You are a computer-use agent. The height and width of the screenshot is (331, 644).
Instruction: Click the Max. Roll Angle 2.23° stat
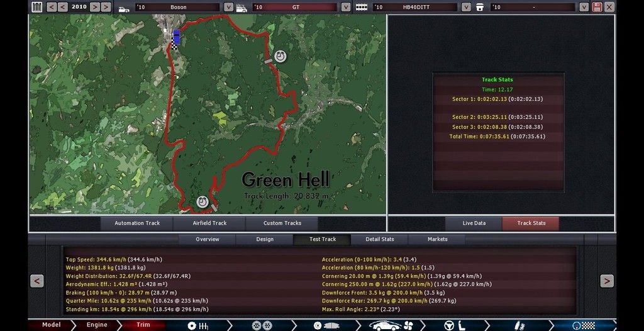click(x=360, y=309)
